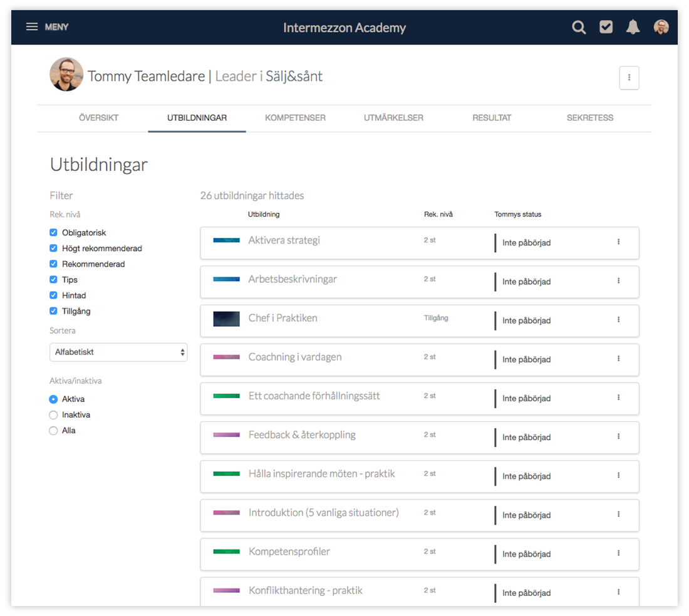Toggle the Rekommenderad checkbox
The width and height of the screenshot is (689, 616).
(x=53, y=264)
